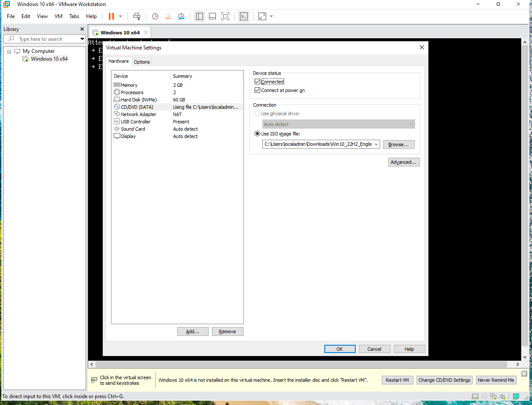Click the Browse button
Image resolution: width=532 pixels, height=405 pixels.
point(399,144)
